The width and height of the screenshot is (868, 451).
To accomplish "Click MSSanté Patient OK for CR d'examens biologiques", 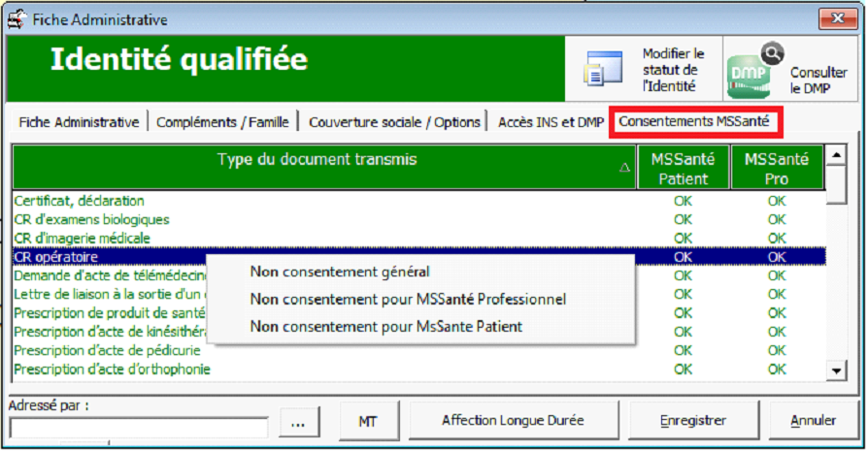I will pyautogui.click(x=684, y=219).
